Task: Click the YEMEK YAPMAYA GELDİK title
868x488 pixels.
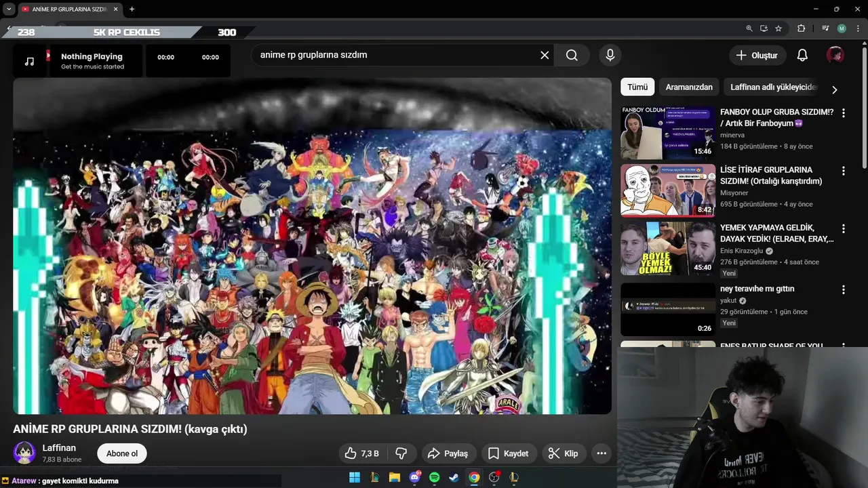Action: point(777,233)
